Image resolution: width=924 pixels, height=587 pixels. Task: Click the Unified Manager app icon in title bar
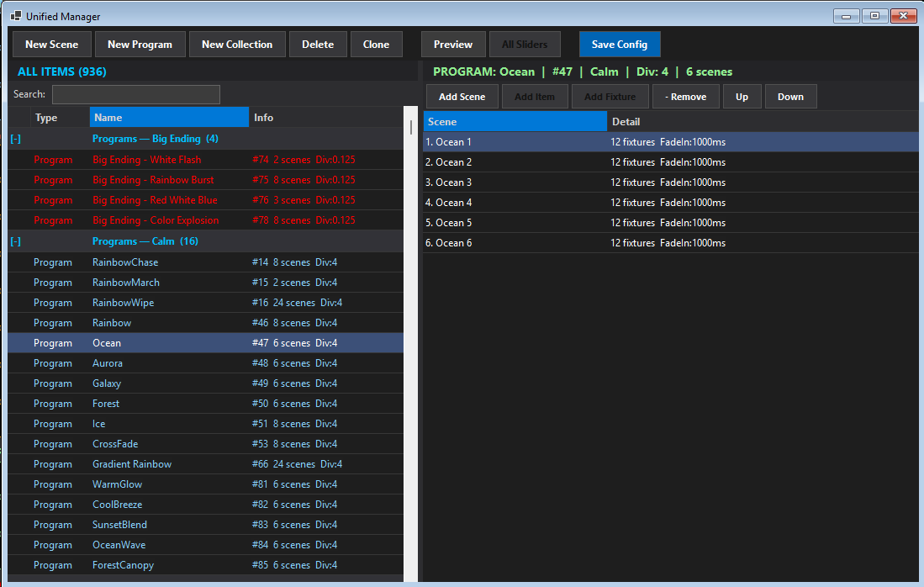(x=15, y=15)
